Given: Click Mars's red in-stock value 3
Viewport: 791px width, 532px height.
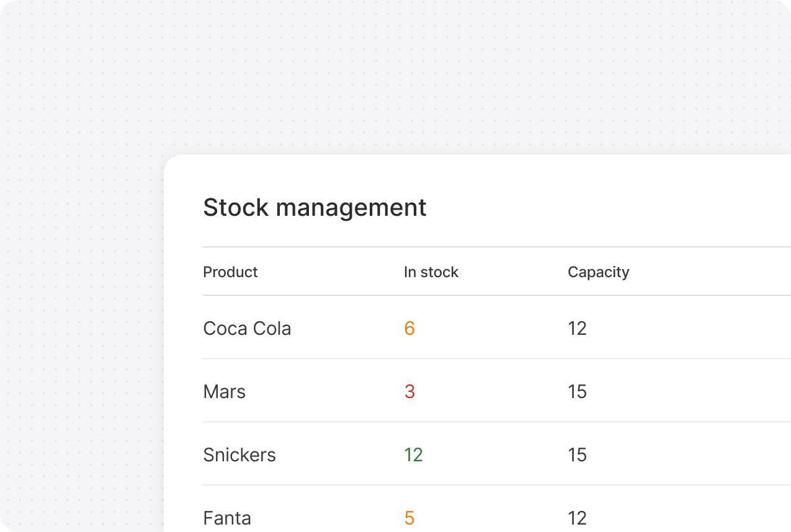Looking at the screenshot, I should tap(409, 392).
